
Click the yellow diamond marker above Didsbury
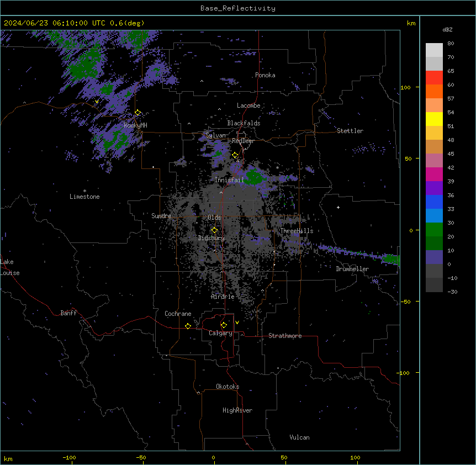pos(214,230)
